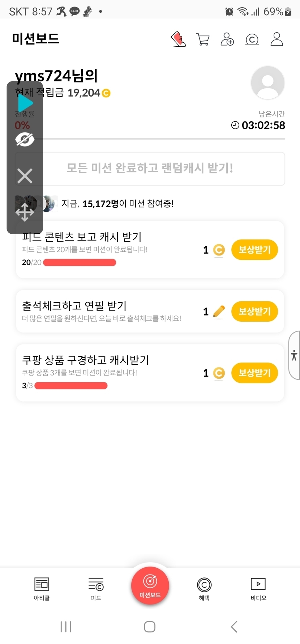Screen dimensions: 300x644
Task: Close the floating overlay with X
Action: [25, 176]
